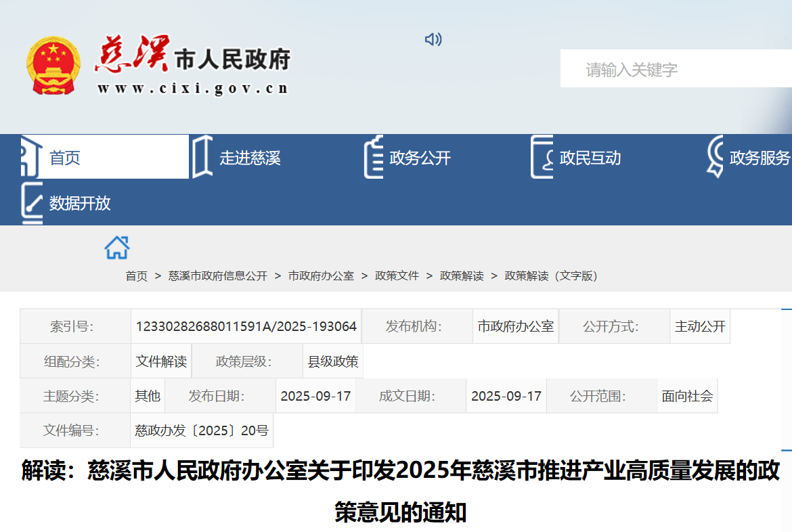Click the 政务服务 ribbon badge icon
The height and width of the screenshot is (532, 792).
coord(715,157)
